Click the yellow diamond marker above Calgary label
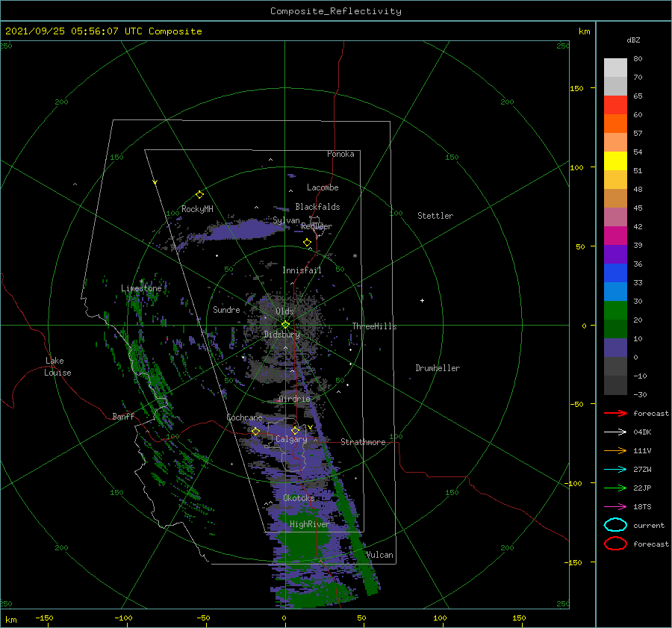The height and width of the screenshot is (628, 672). [295, 430]
